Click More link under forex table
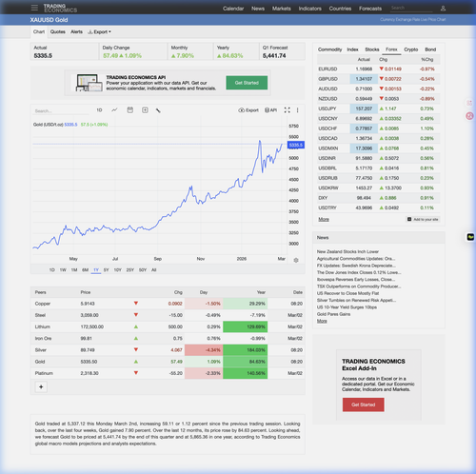The image size is (476, 474). [324, 219]
